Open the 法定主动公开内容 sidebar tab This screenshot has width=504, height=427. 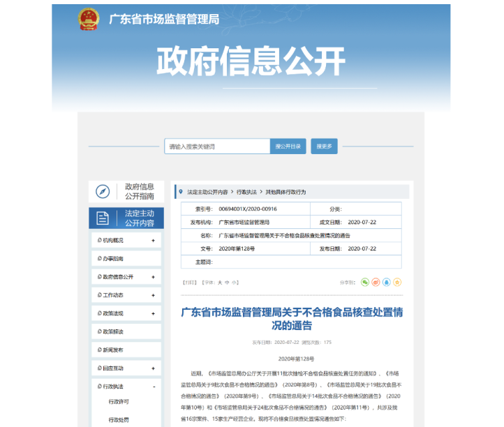tap(126, 218)
